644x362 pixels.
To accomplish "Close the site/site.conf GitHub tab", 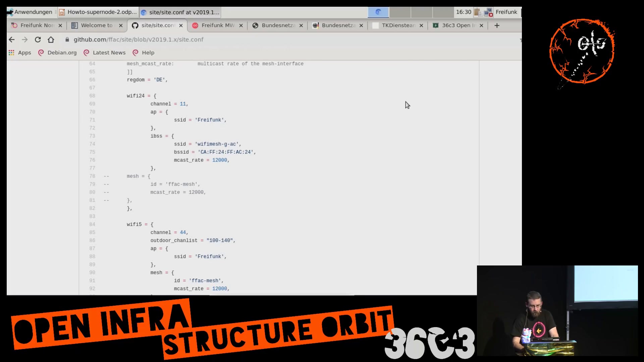I will click(x=181, y=25).
